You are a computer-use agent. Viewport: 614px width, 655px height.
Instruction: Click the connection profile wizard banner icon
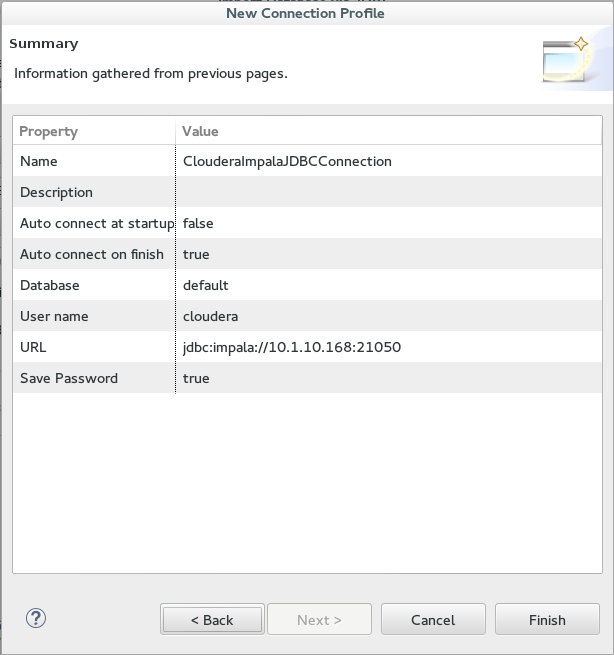pos(567,59)
